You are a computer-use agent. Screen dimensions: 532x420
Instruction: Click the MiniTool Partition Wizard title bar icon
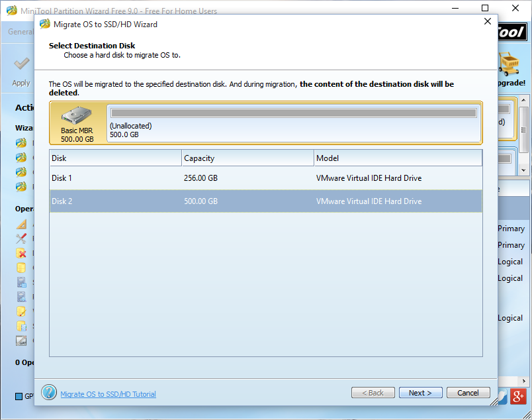11,11
